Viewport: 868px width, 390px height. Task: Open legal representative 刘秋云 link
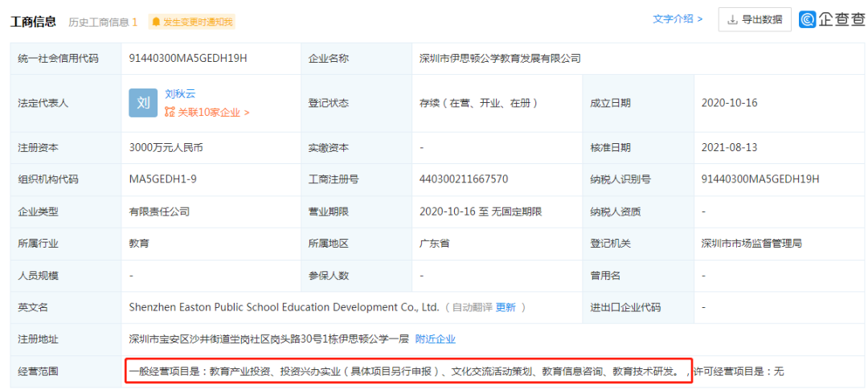pos(180,94)
